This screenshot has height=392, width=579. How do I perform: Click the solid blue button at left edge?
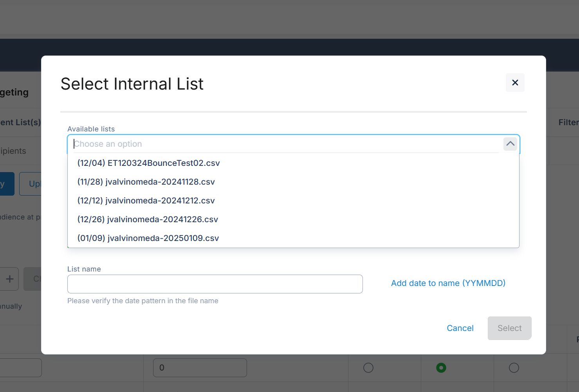pyautogui.click(x=7, y=184)
